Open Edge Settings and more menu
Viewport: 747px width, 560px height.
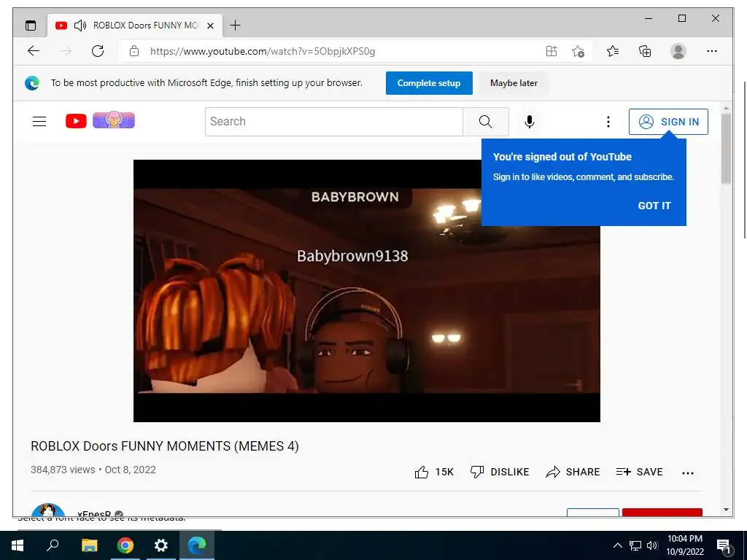point(712,51)
